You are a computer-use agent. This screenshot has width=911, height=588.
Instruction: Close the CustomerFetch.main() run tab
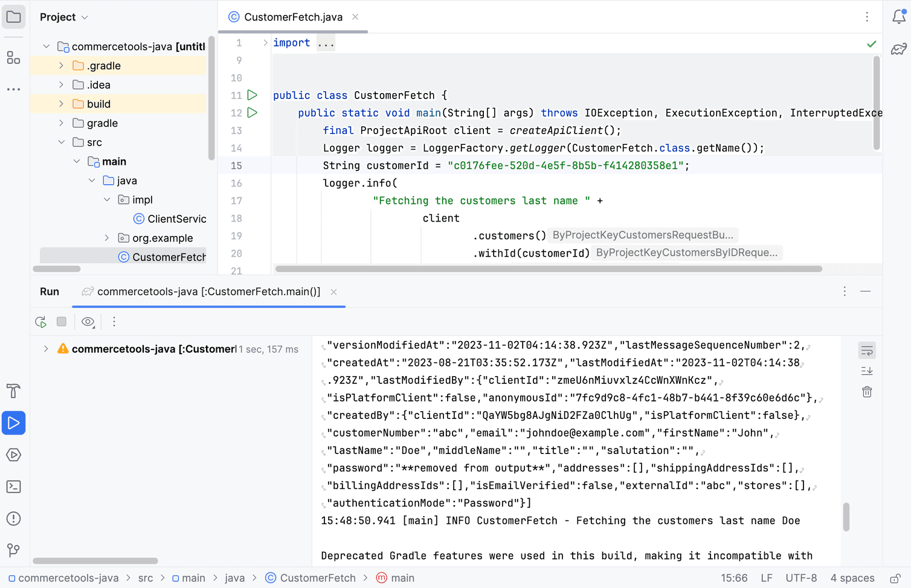[x=333, y=292]
